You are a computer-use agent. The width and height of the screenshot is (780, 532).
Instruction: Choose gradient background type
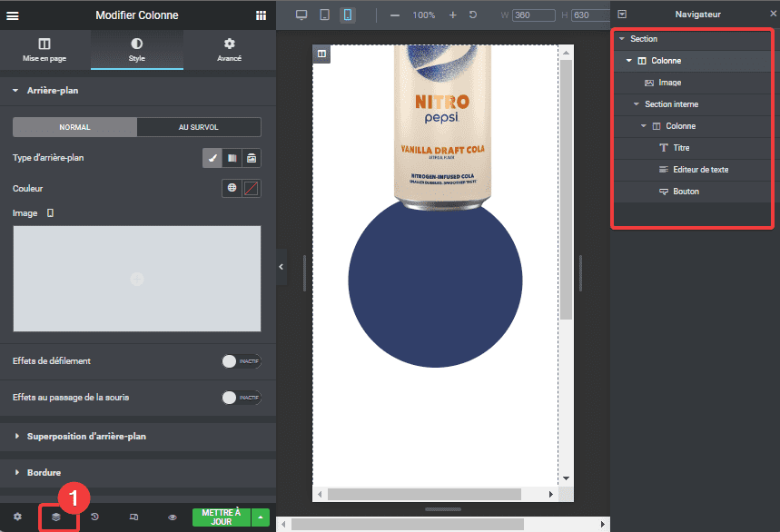[x=232, y=158]
